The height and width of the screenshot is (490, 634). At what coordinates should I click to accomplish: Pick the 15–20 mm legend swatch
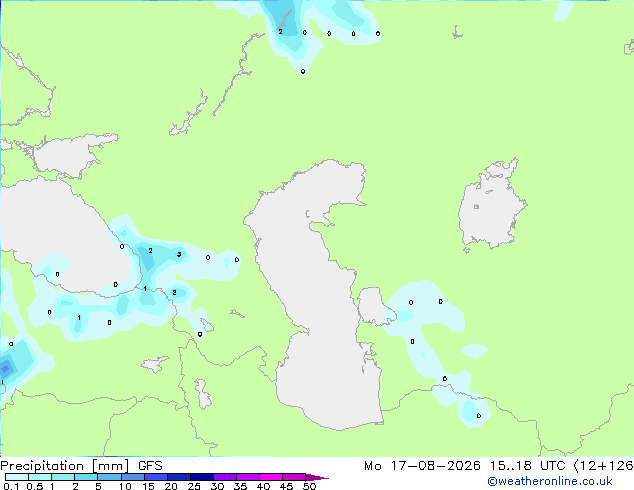point(155,477)
